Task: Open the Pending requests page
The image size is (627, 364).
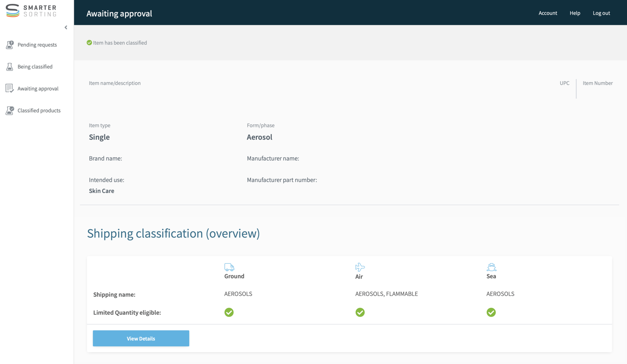Action: coord(37,45)
